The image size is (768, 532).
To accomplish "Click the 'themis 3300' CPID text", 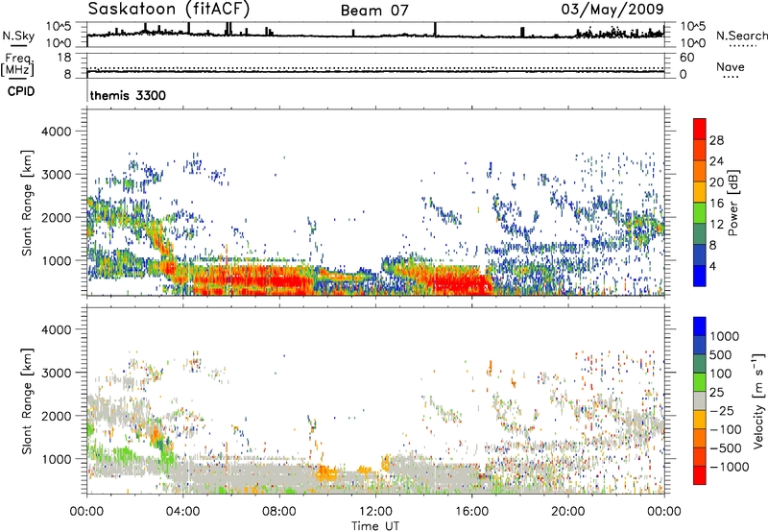I will [x=128, y=95].
